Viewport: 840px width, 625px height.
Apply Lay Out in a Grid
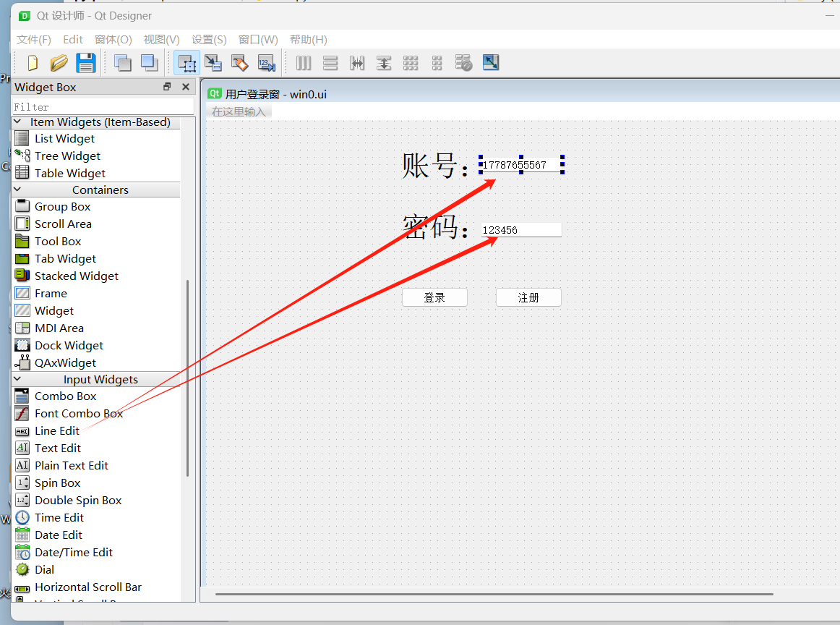(x=411, y=63)
